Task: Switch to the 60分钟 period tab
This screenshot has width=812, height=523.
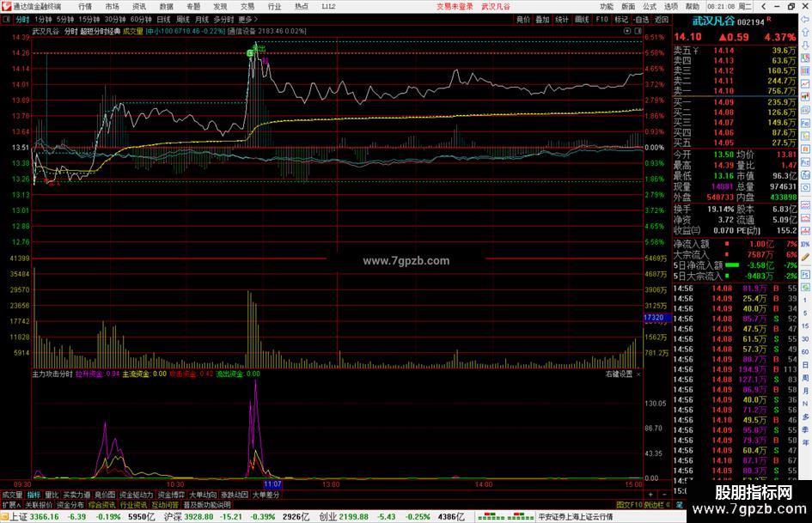Action: coord(141,20)
